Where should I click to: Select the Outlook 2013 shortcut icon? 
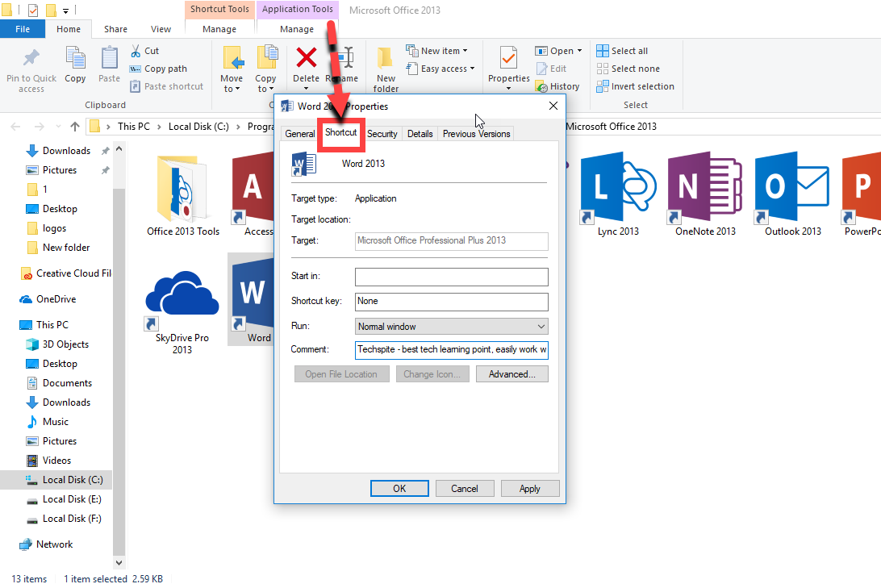pos(792,187)
